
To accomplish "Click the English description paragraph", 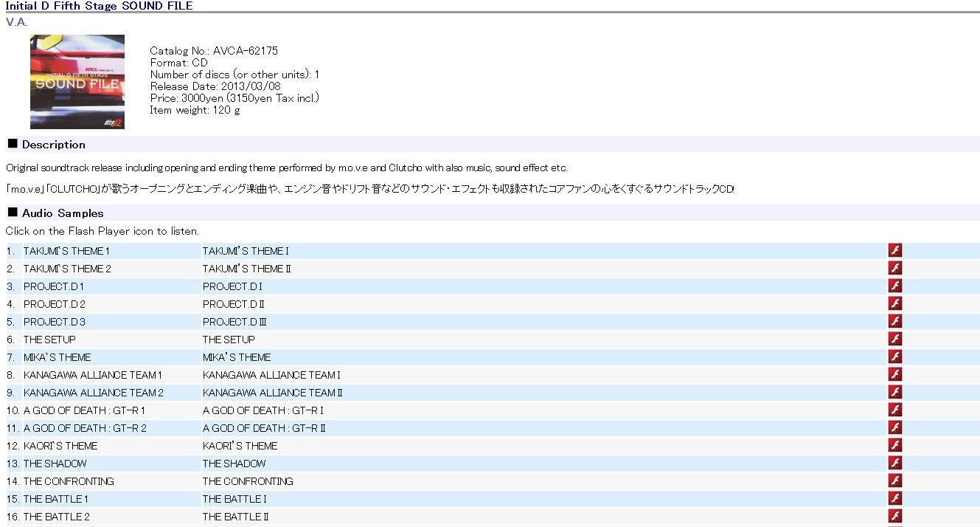I will tap(287, 168).
